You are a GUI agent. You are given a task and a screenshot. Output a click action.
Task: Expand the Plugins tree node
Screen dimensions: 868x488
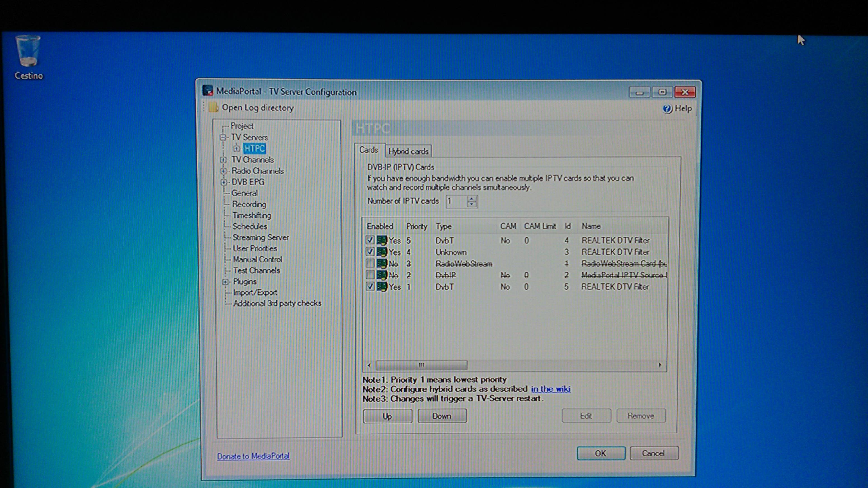click(x=225, y=281)
